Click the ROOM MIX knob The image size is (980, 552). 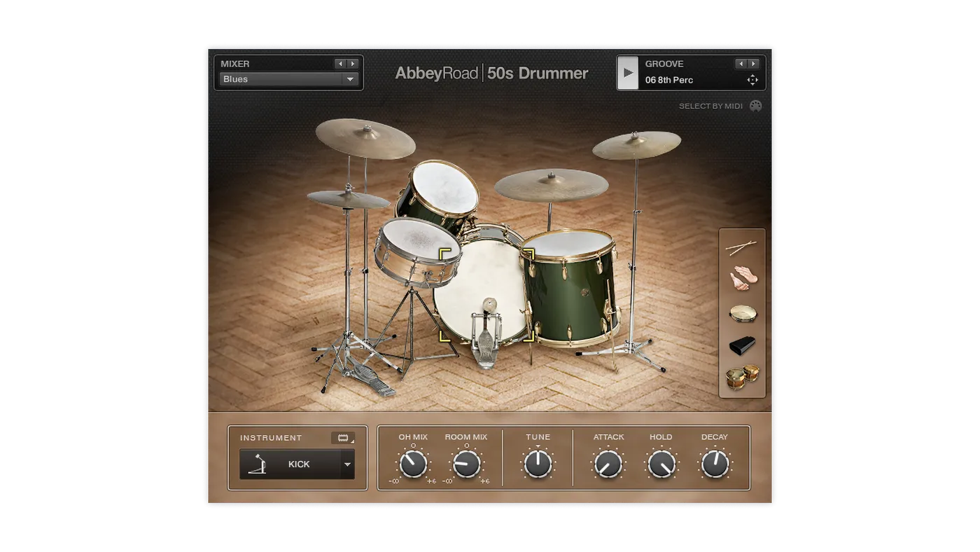pyautogui.click(x=466, y=464)
